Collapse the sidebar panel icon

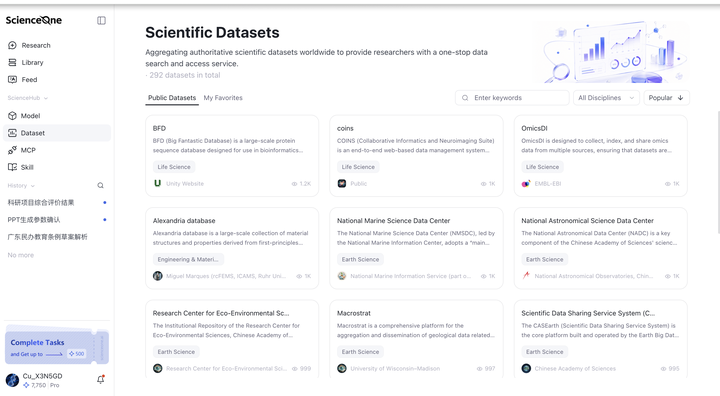click(101, 20)
